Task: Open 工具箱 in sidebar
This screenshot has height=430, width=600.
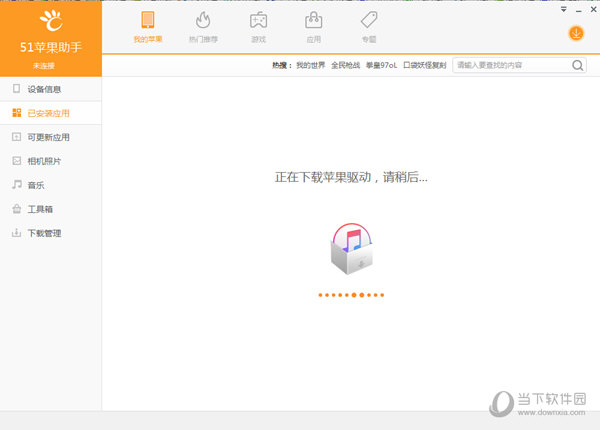Action: coord(51,209)
